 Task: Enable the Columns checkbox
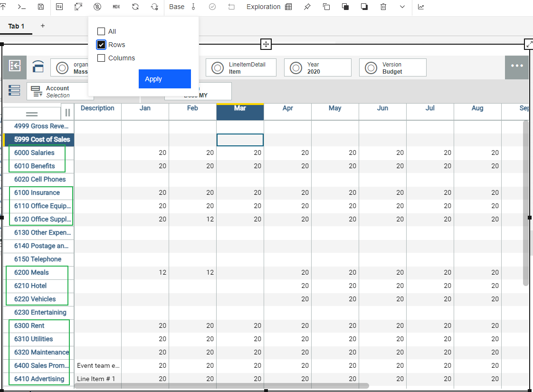(x=101, y=58)
